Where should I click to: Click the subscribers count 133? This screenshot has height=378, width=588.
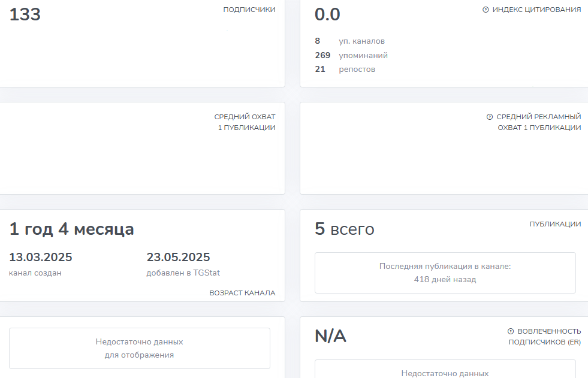tap(25, 14)
